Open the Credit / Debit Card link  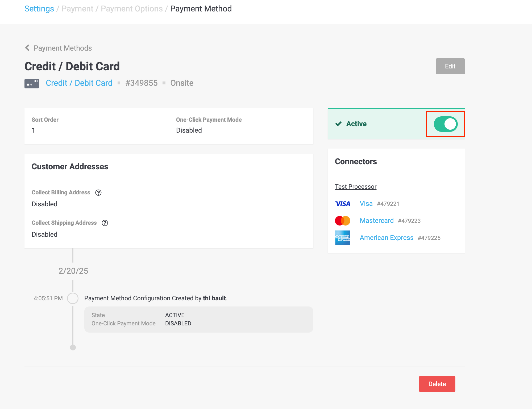[x=79, y=83]
